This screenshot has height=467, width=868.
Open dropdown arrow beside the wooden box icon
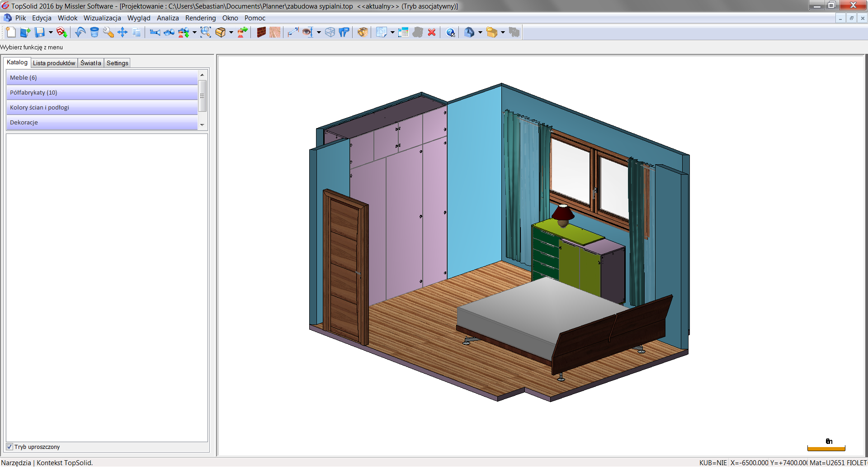(231, 32)
